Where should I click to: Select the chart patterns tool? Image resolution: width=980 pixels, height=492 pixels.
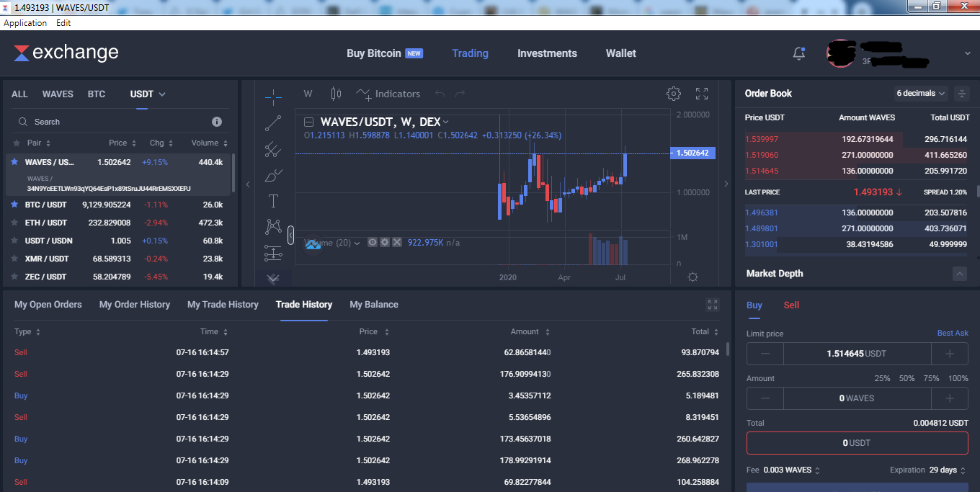(x=273, y=227)
